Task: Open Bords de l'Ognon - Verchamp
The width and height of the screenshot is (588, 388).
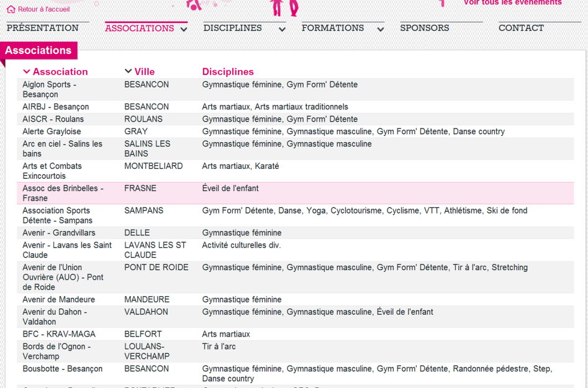Action: coord(57,351)
